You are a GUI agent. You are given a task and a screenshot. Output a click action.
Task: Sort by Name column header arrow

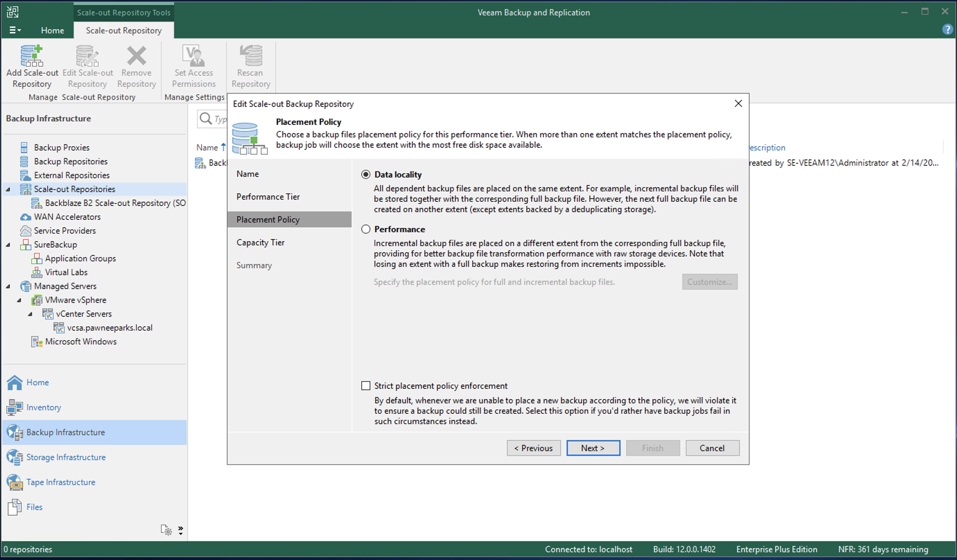[x=223, y=147]
